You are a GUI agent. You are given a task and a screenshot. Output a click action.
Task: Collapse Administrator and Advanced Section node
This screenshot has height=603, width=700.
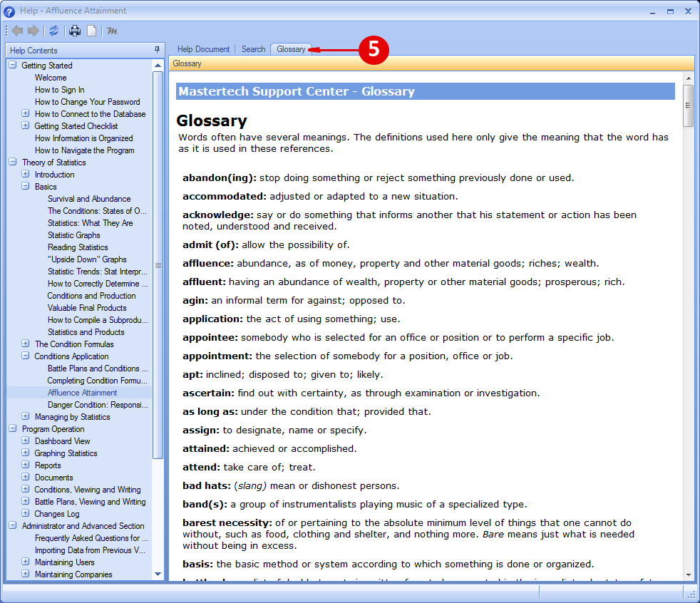click(x=13, y=525)
